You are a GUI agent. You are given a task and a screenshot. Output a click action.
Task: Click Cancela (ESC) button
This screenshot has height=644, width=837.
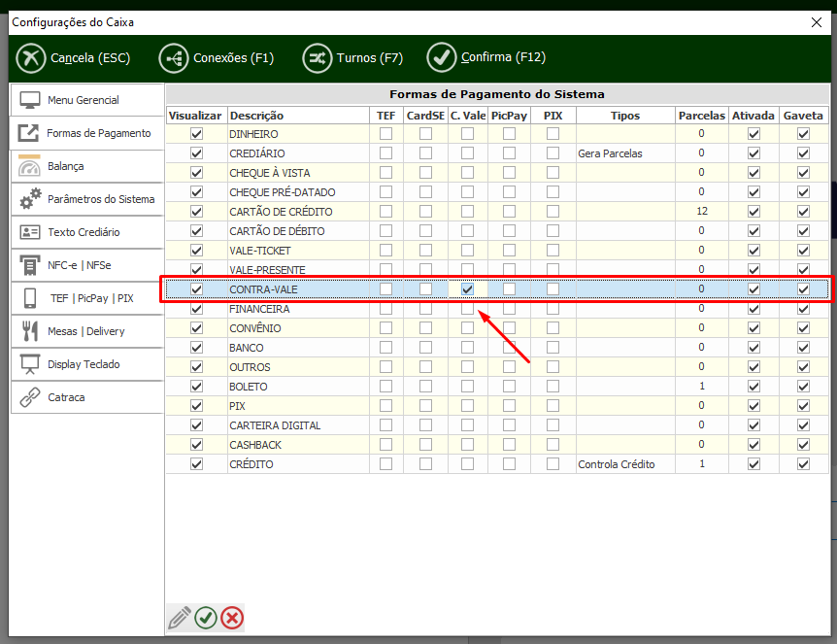click(74, 58)
